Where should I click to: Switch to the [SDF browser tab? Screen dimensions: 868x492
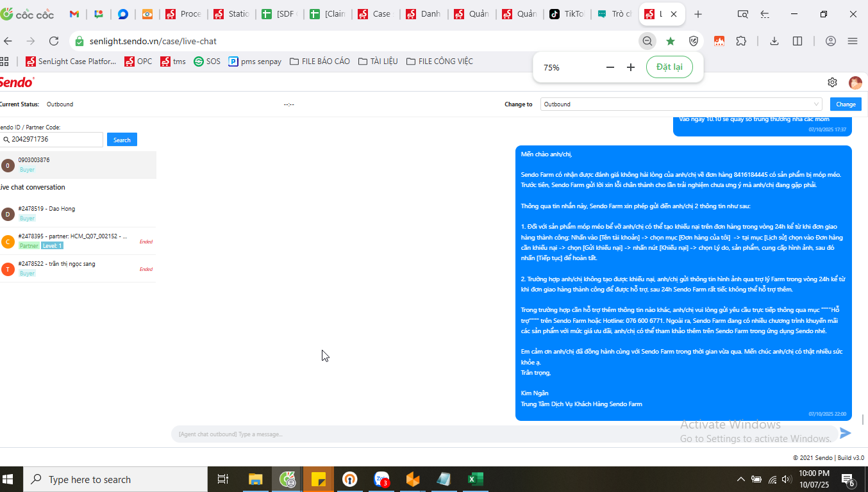[280, 14]
